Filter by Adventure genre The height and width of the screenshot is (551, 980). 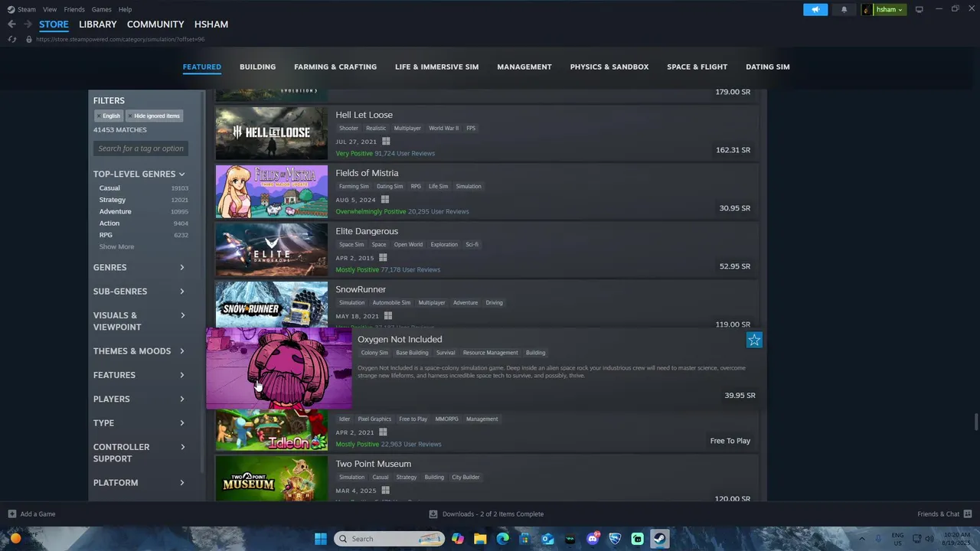115,211
